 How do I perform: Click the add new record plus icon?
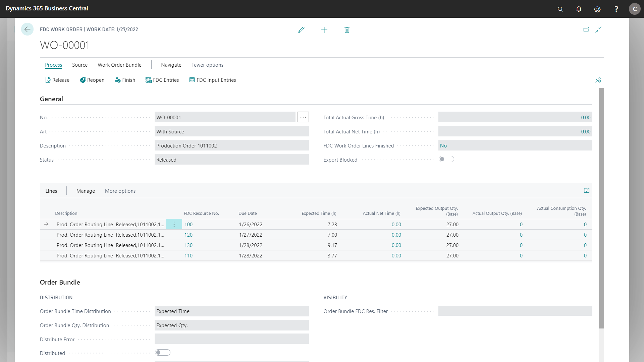324,29
